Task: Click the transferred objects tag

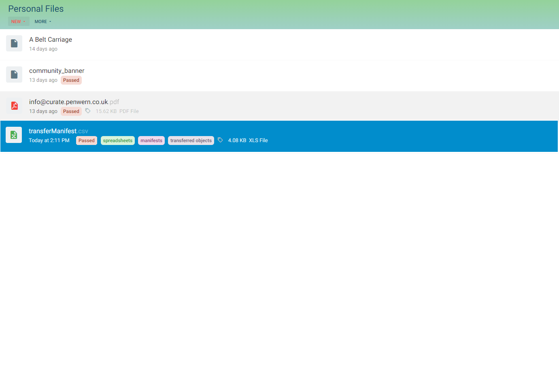Action: (x=191, y=141)
